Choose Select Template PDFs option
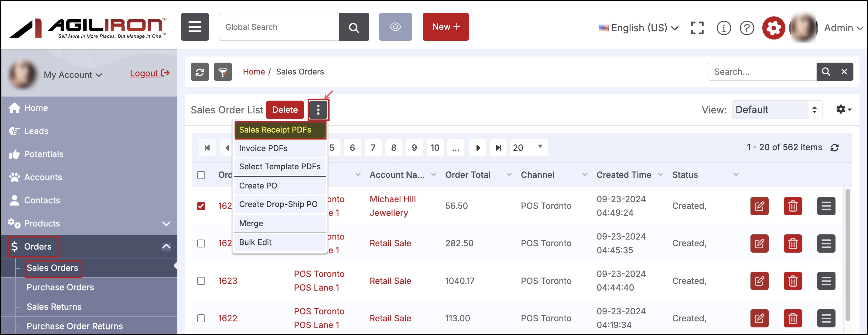Screen dimensions: 868x335 click(280, 167)
